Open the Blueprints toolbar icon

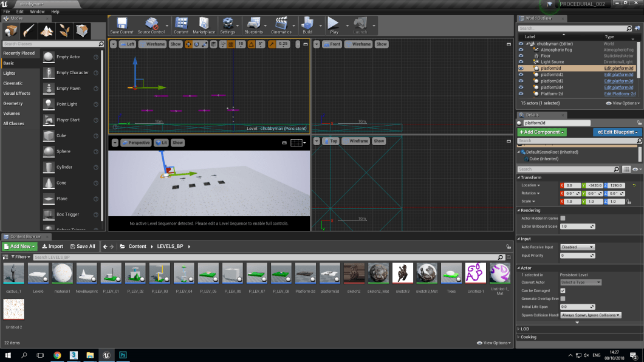pos(253,26)
